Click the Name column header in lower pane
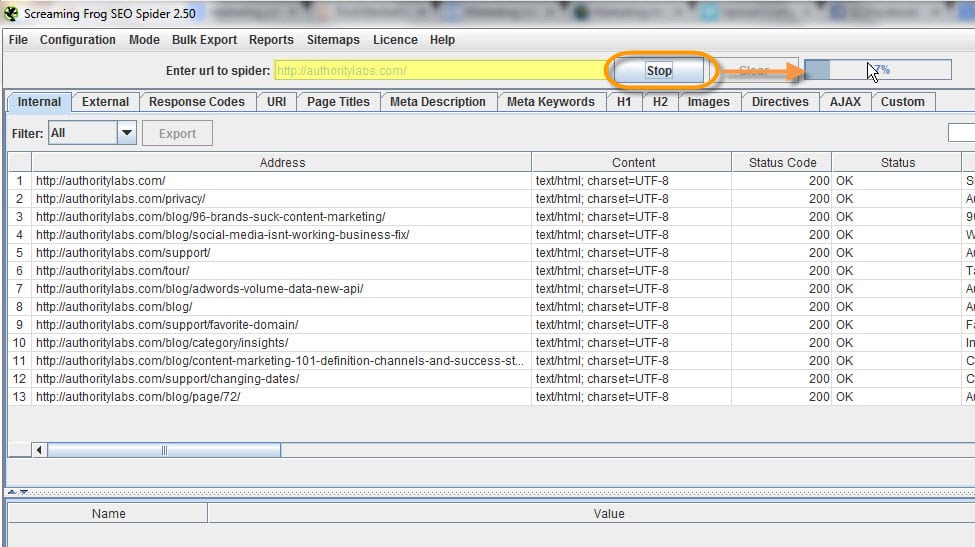The image size is (975, 547). 108,513
